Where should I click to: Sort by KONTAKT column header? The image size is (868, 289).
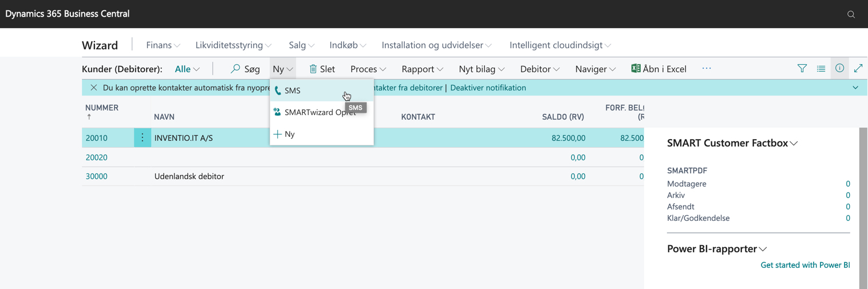(x=418, y=117)
